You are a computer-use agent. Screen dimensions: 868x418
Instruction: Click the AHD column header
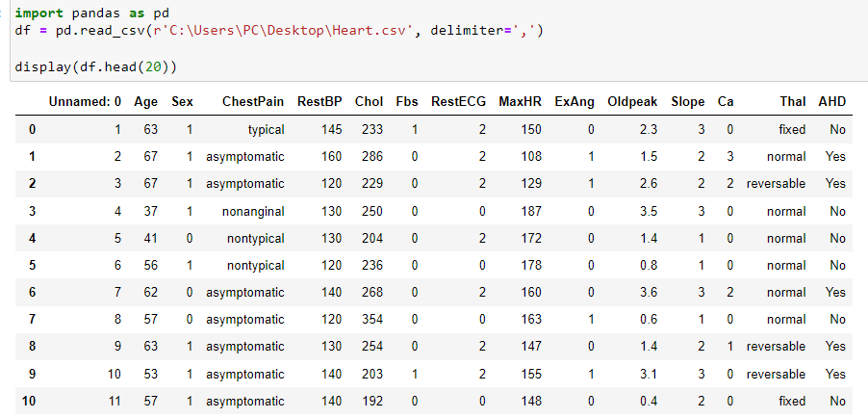832,102
